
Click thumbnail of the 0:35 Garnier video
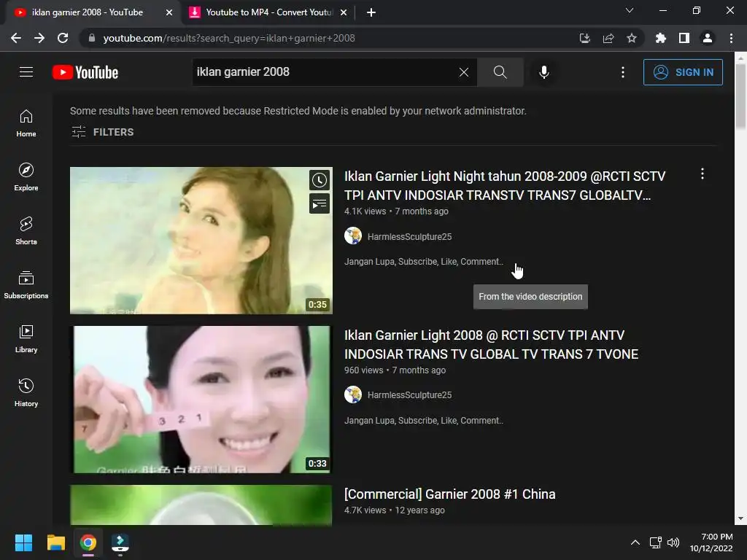(x=201, y=241)
